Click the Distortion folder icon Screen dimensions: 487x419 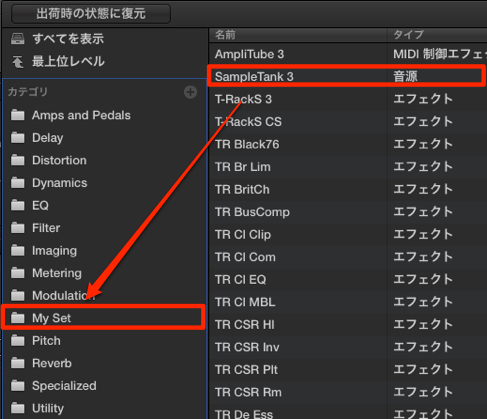(x=18, y=160)
